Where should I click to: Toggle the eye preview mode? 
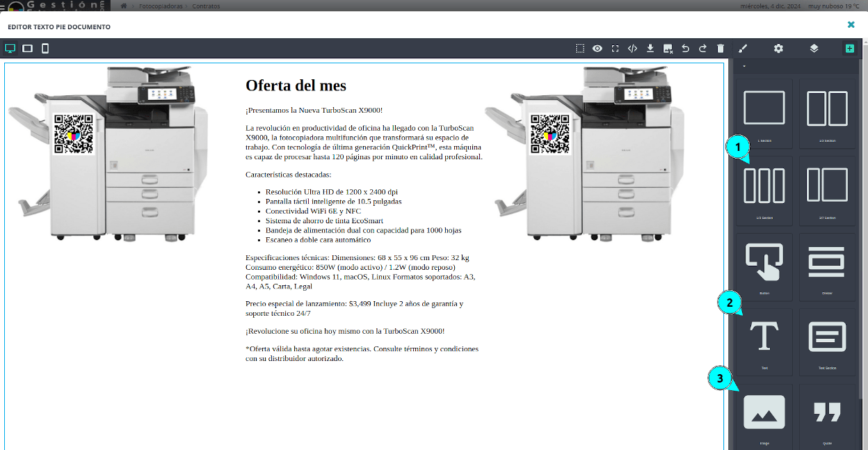coord(597,49)
